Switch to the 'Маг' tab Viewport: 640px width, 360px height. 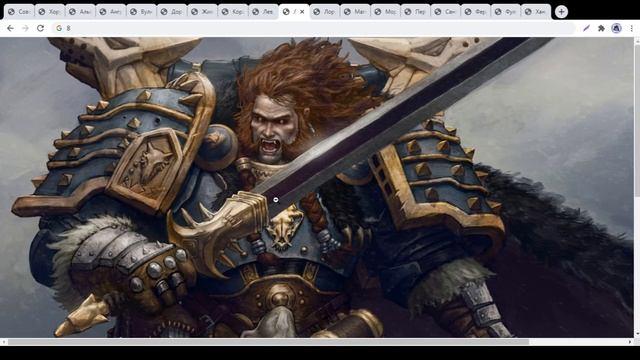355,12
